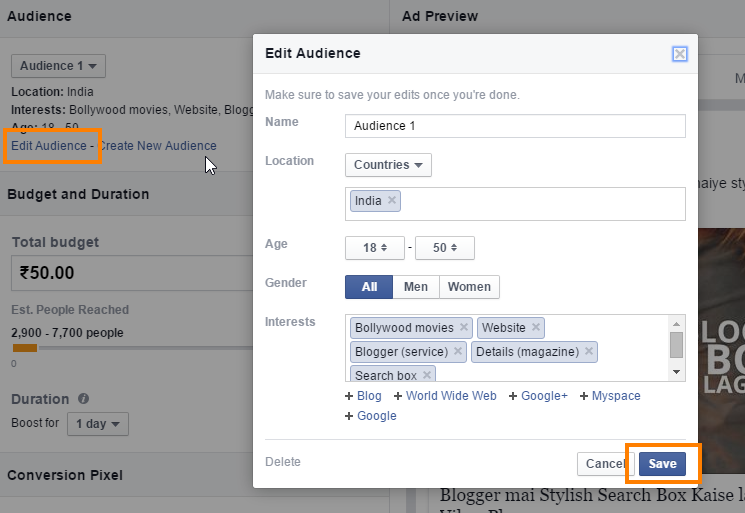This screenshot has width=745, height=513.
Task: Open Boost for 1 day dropdown
Action: pyautogui.click(x=98, y=424)
